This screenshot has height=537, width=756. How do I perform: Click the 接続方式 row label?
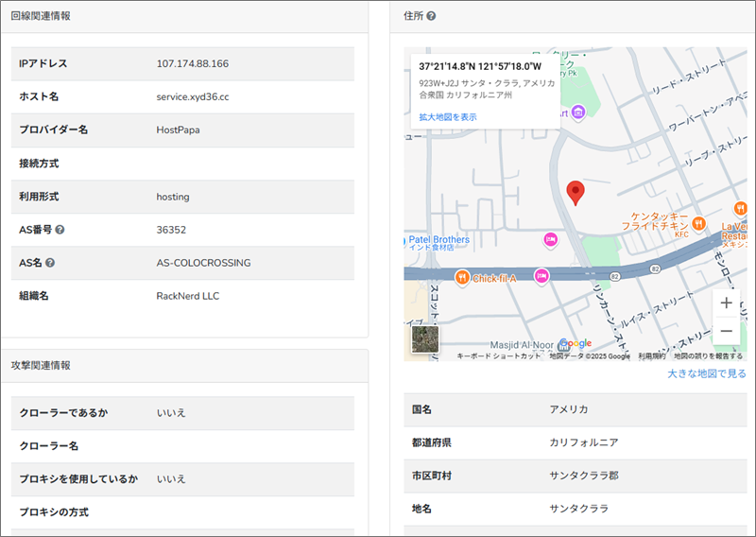[39, 164]
